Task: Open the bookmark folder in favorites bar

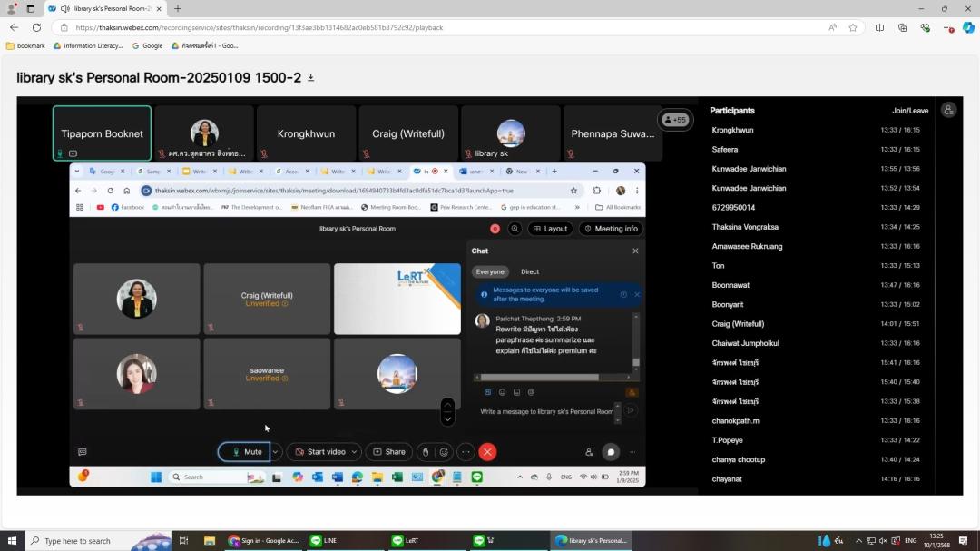Action: pos(25,45)
